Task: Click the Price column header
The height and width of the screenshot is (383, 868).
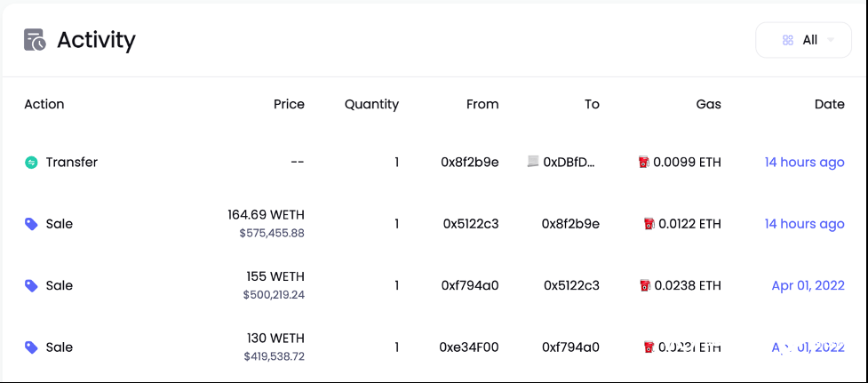Action: (x=289, y=104)
